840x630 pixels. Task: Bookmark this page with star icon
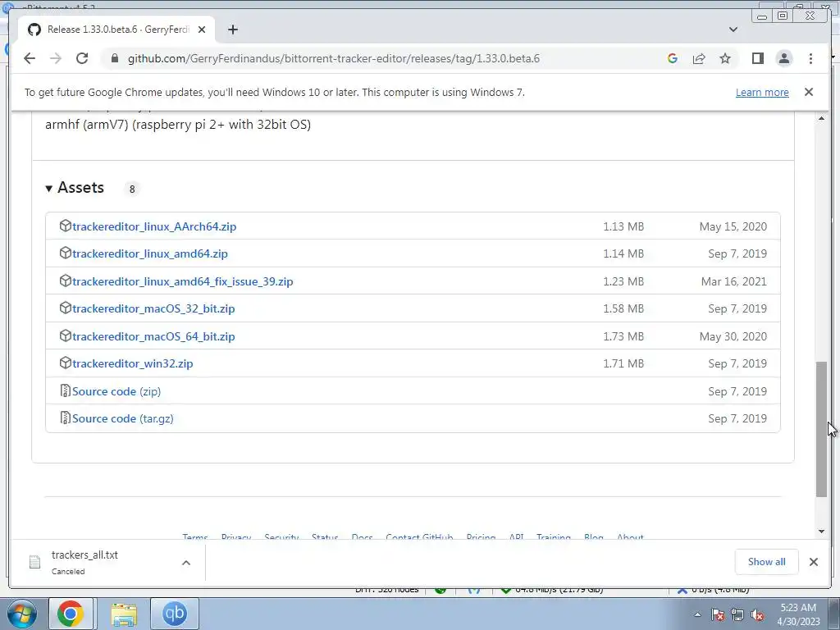(725, 58)
